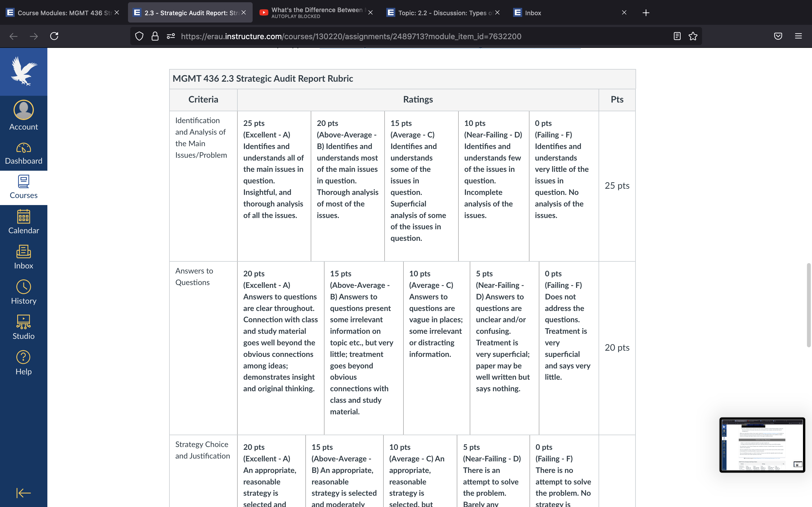Viewport: 812px width, 507px height.
Task: Open the Canvas Inbox sidebar icon
Action: pos(23,252)
